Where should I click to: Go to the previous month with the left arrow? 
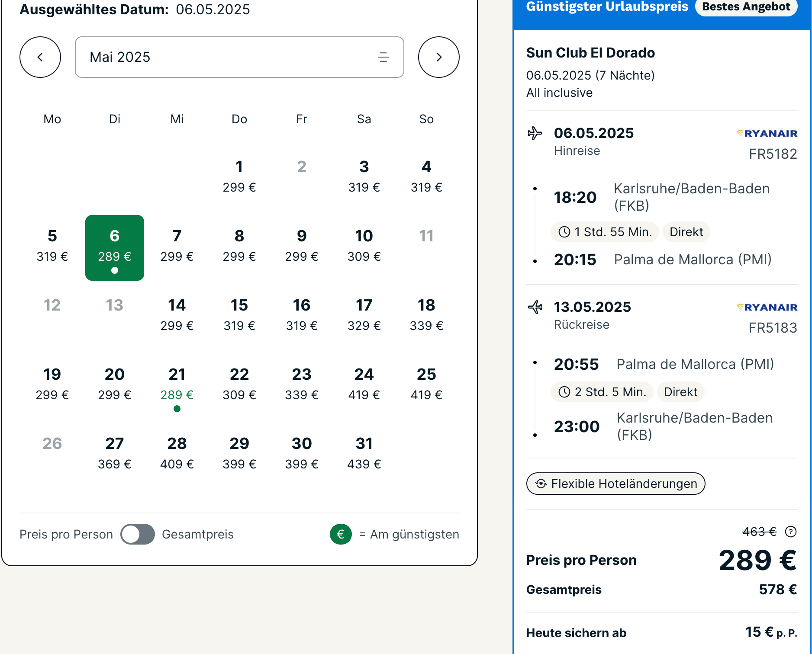pos(40,57)
